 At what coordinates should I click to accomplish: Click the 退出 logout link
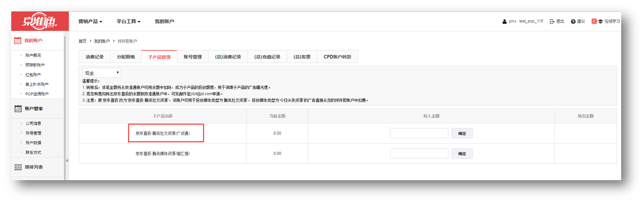tap(560, 21)
